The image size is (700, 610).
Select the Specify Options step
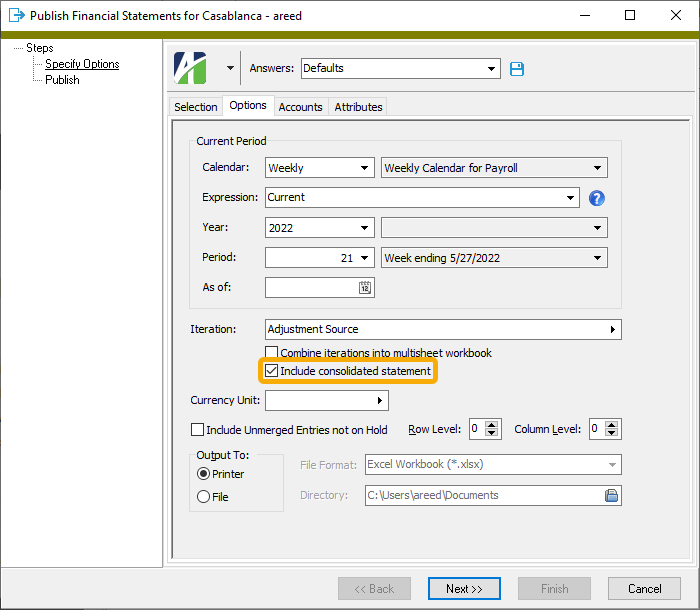(x=82, y=64)
